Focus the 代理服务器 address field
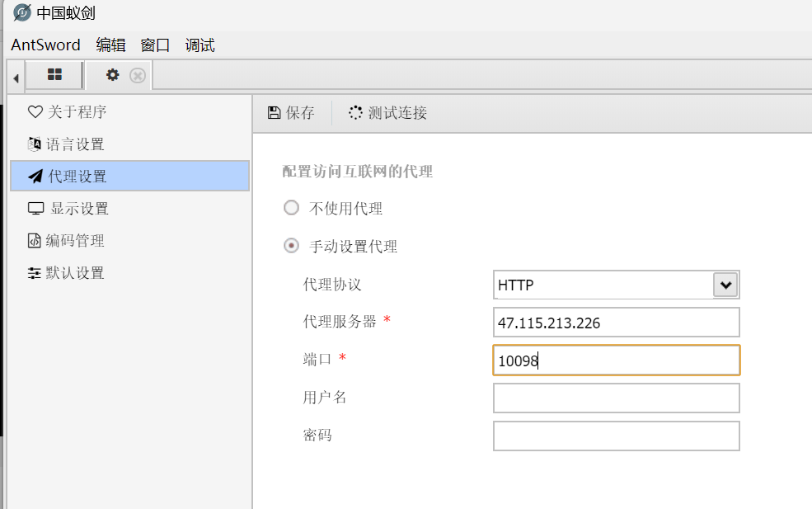This screenshot has height=509, width=812. 617,323
